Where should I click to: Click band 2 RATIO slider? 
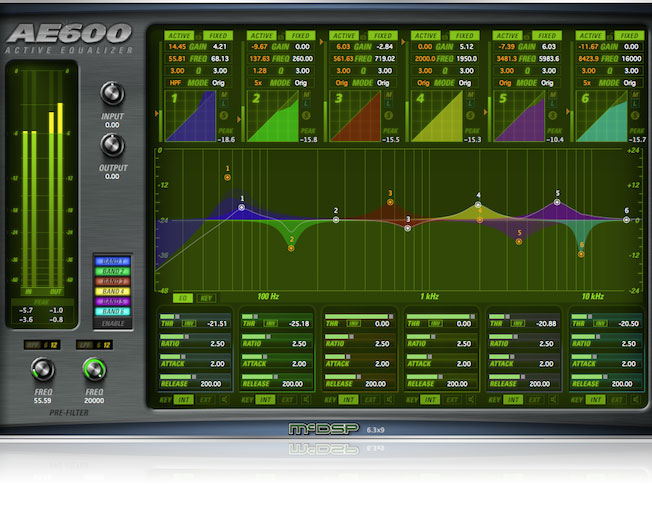(x=256, y=337)
